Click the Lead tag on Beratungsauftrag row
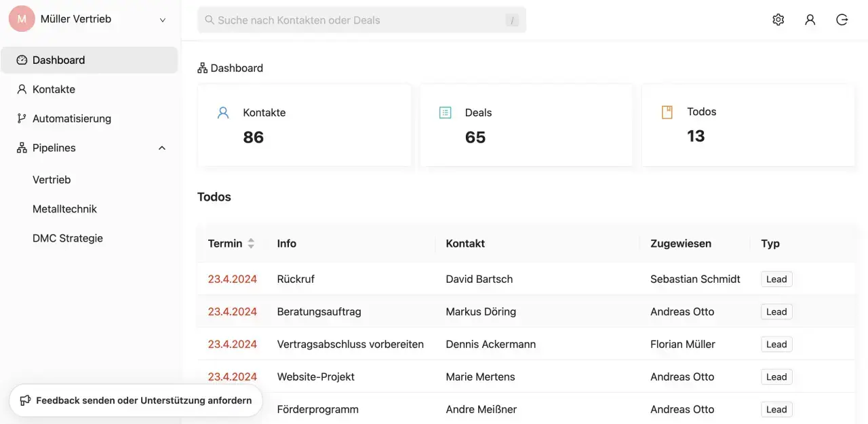Screen dimensions: 868x424 776,312
